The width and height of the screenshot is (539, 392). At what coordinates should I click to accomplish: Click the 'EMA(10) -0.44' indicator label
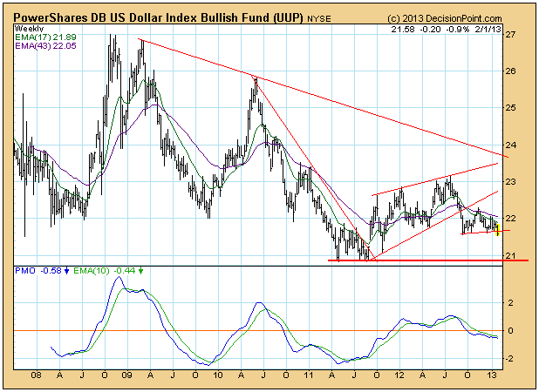(105, 271)
